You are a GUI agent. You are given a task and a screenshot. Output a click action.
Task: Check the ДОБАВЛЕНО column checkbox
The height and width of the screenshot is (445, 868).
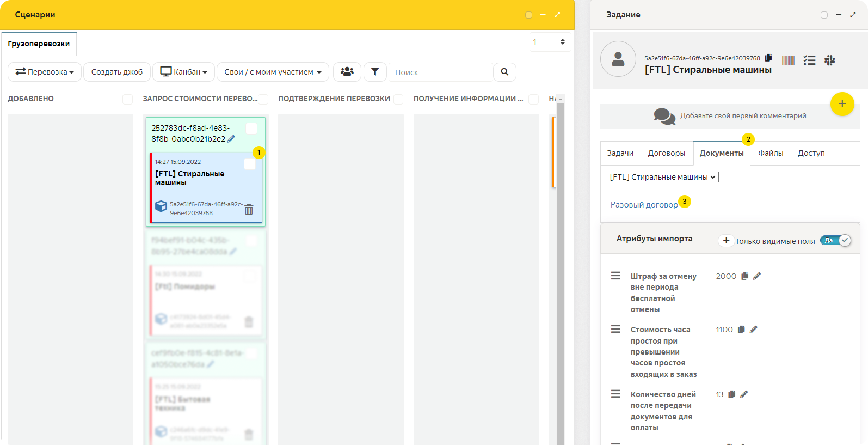pyautogui.click(x=127, y=99)
